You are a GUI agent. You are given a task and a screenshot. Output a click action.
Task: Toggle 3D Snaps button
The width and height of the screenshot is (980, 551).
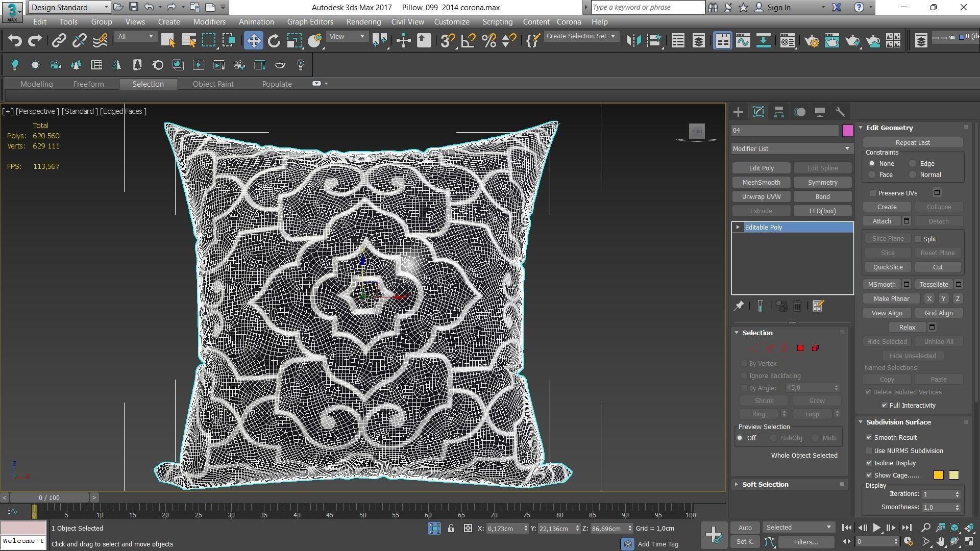(x=448, y=41)
